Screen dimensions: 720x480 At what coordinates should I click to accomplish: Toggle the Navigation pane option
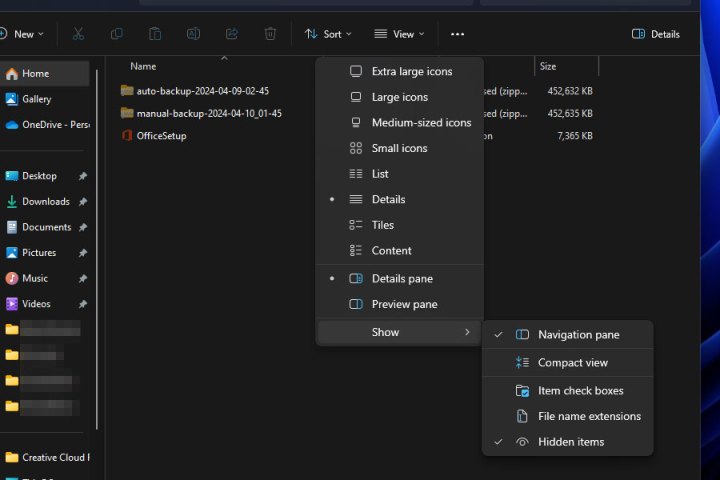click(x=578, y=335)
